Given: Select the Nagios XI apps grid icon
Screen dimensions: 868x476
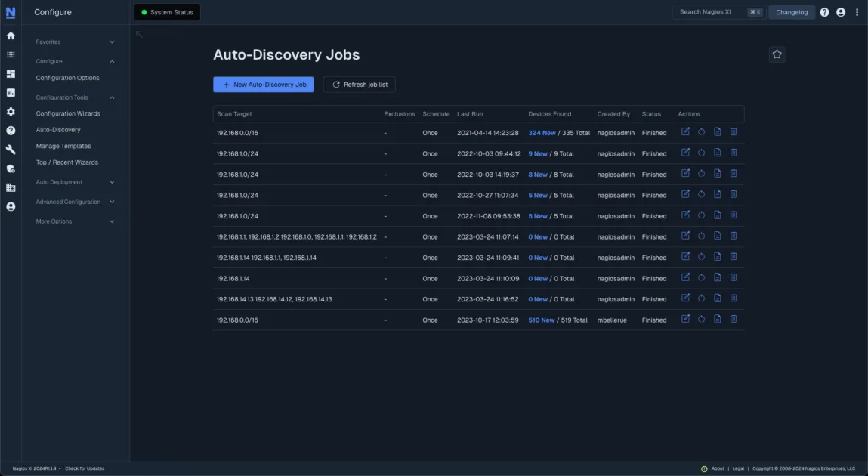Looking at the screenshot, I should pos(11,54).
